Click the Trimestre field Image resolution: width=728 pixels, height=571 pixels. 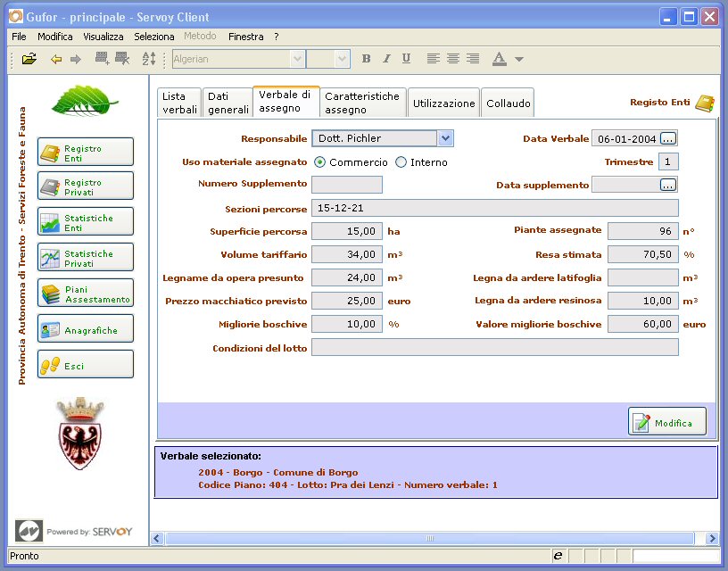pyautogui.click(x=668, y=161)
